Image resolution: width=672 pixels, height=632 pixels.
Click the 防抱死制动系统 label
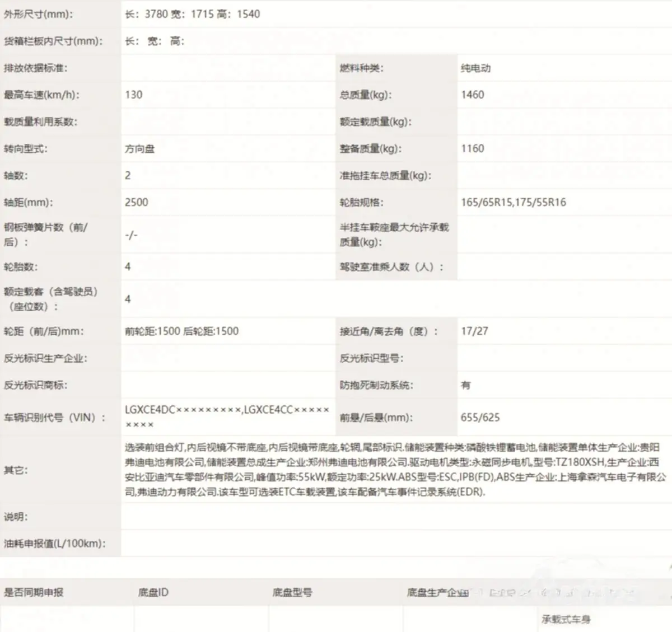376,385
